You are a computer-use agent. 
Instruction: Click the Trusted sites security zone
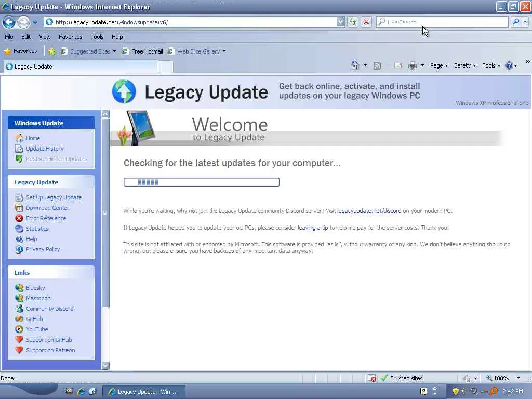[x=402, y=378]
